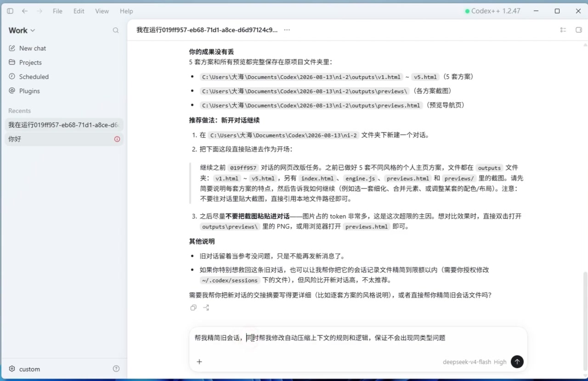The width and height of the screenshot is (588, 381).
Task: Open the Edit menu
Action: [x=79, y=11]
